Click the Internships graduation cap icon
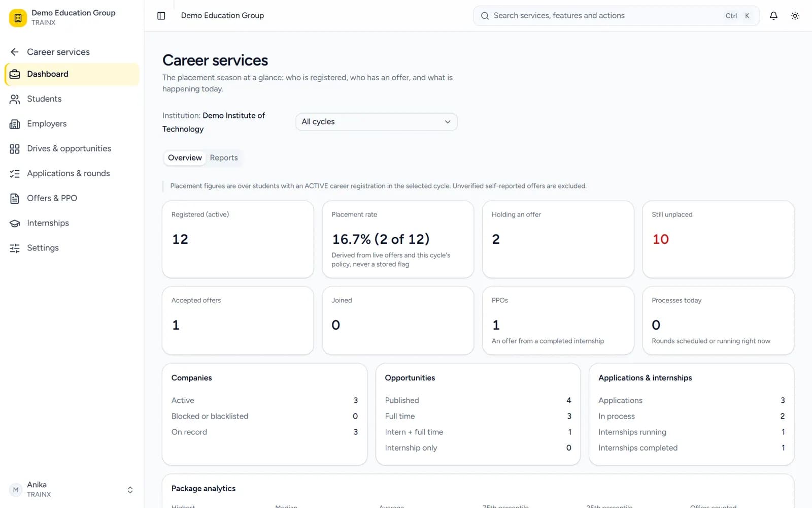 [x=15, y=223]
